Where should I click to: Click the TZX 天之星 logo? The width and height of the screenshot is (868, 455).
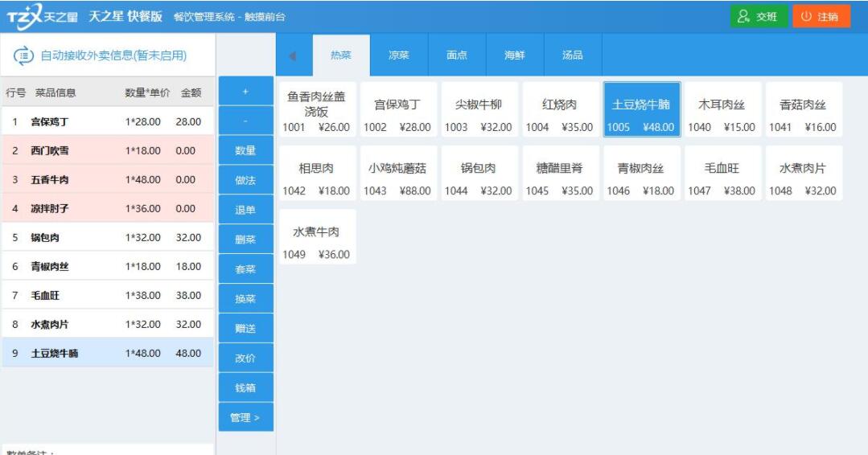pos(42,17)
